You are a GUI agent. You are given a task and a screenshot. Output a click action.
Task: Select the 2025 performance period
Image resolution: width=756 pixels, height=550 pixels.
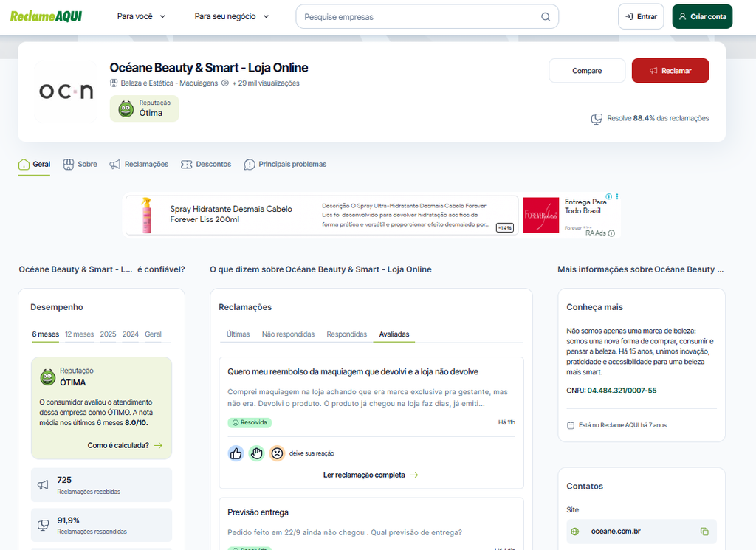pyautogui.click(x=108, y=334)
